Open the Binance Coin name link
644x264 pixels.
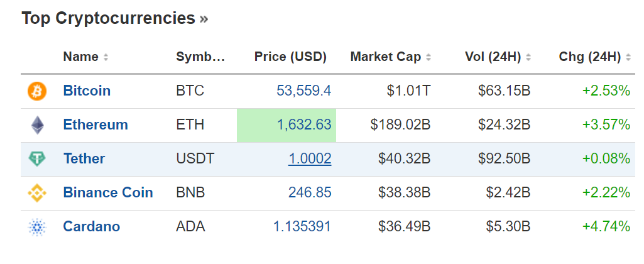click(x=108, y=193)
